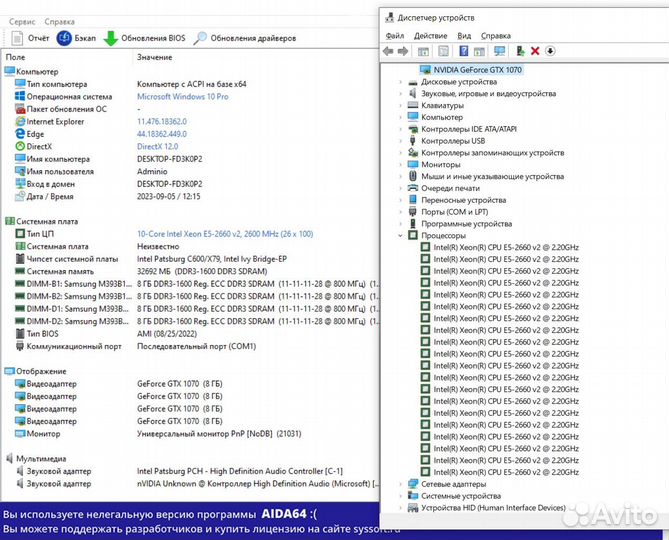Click the blue help question mark icon
This screenshot has width=669, height=540.
tap(464, 51)
